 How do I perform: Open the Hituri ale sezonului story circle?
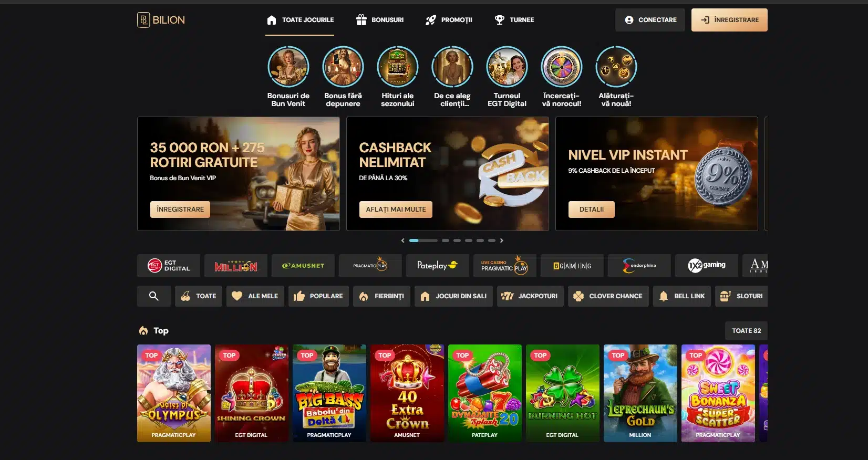tap(398, 67)
